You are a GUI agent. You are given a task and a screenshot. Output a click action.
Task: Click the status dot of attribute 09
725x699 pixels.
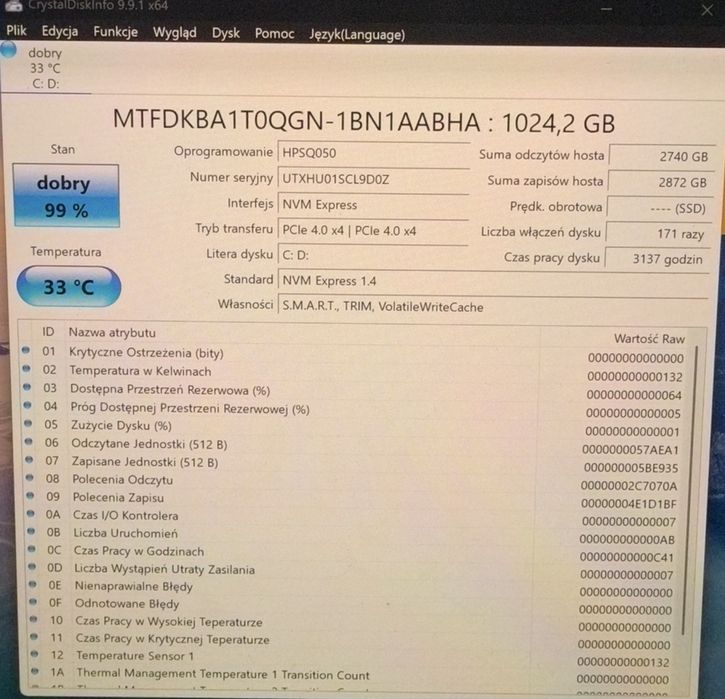pos(30,496)
